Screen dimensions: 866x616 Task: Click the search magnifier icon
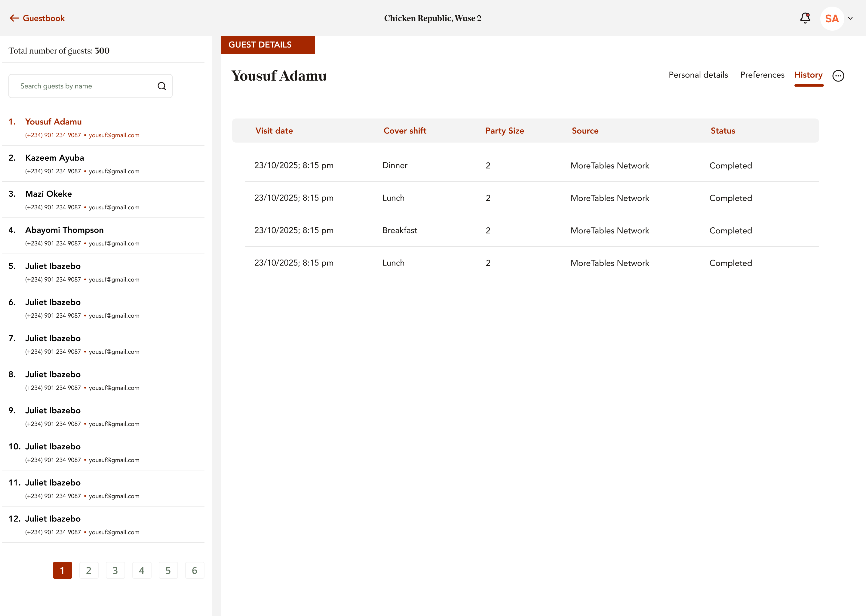coord(162,86)
